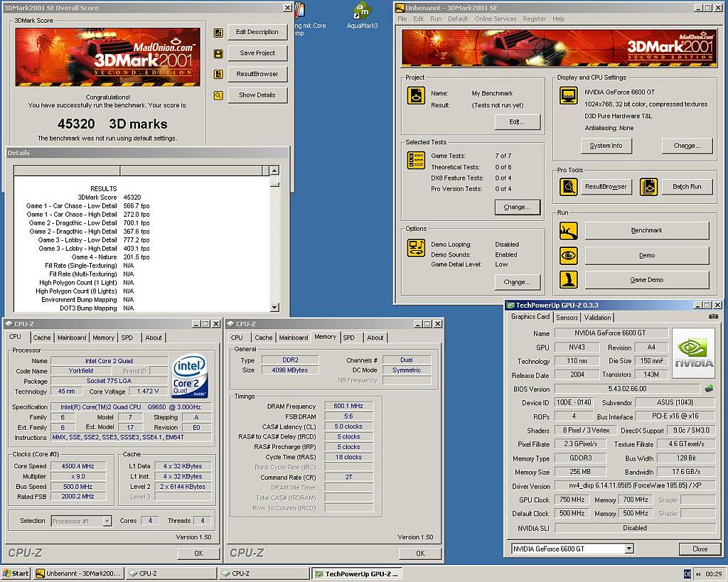This screenshot has height=582, width=728.
Task: Click the TechPowerUp GPU-Z taskbar button
Action: [357, 573]
